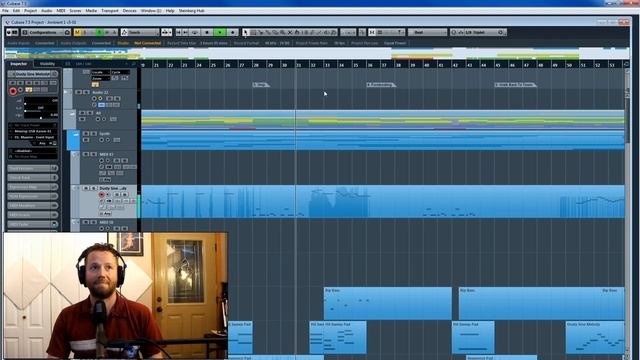The width and height of the screenshot is (640, 360).
Task: Click Inspector red record enable button
Action: tap(13, 91)
